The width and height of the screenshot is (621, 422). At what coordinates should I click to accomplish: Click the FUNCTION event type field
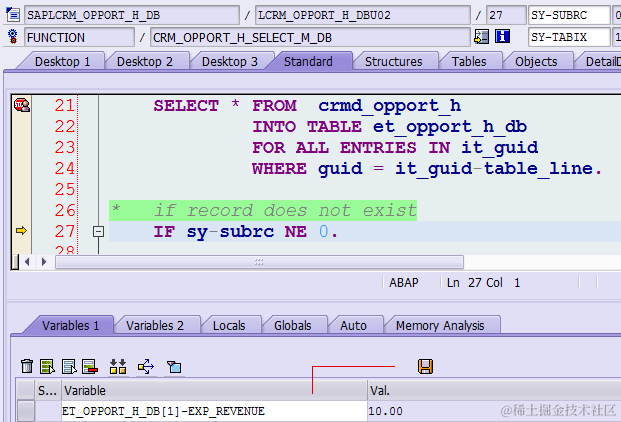[79, 37]
